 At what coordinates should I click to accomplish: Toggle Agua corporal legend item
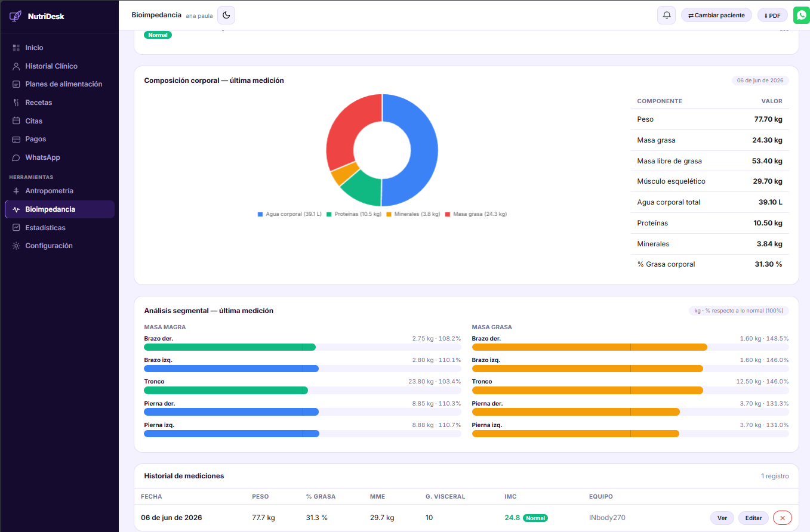289,214
